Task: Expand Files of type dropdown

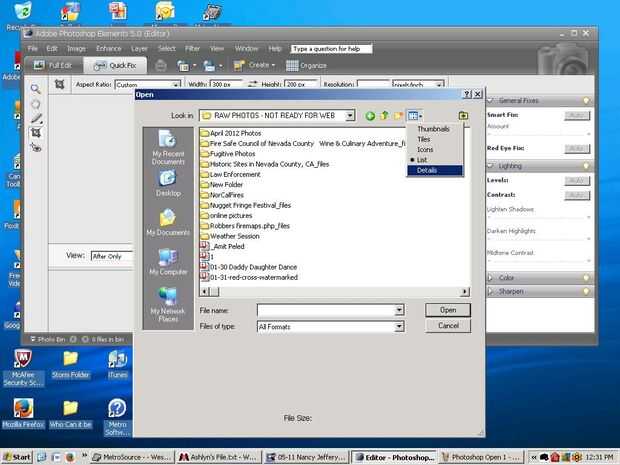Action: [x=399, y=326]
